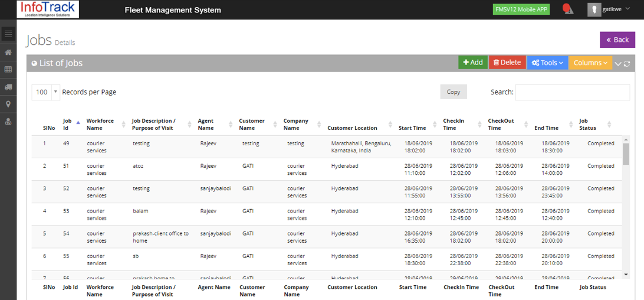This screenshot has width=644, height=300.
Task: Click the 28/06/2019 23:45:00 end time cell
Action: click(556, 192)
